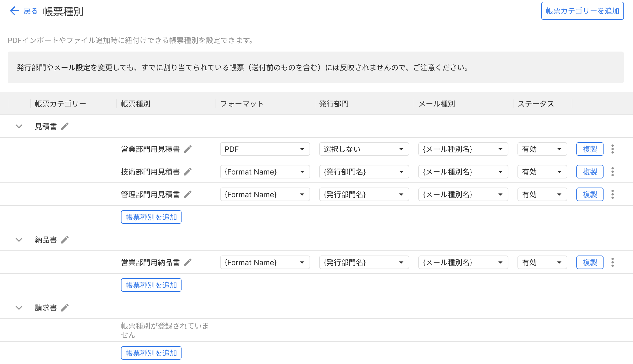633x364 pixels.
Task: Click the pencil icon beside 技術部門用見積書
Action: point(188,172)
